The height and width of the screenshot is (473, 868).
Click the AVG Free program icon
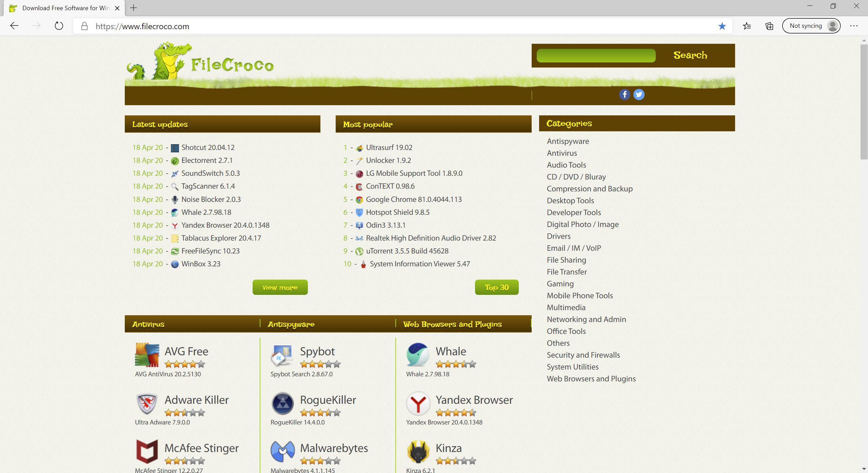coord(147,355)
